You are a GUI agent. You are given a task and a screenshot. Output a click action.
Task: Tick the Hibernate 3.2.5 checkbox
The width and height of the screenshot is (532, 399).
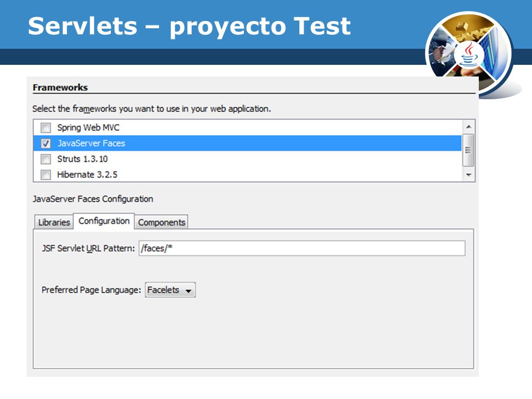[x=46, y=175]
